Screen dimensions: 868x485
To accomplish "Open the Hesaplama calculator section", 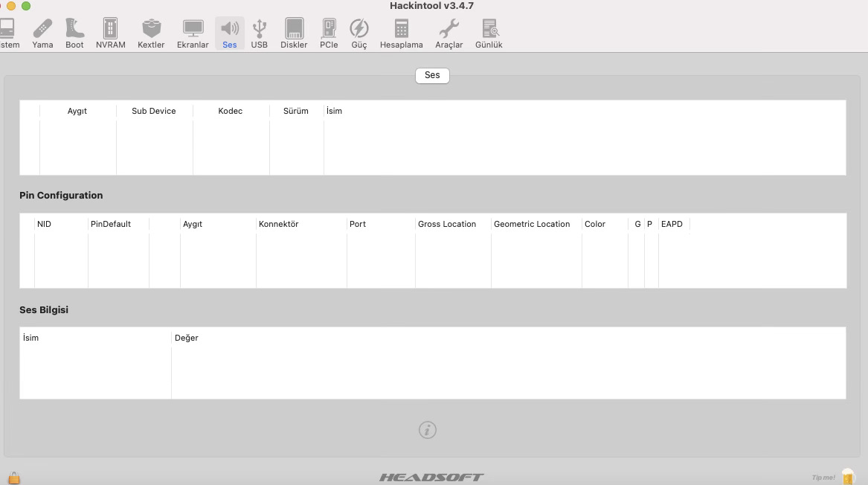I will coord(401,33).
